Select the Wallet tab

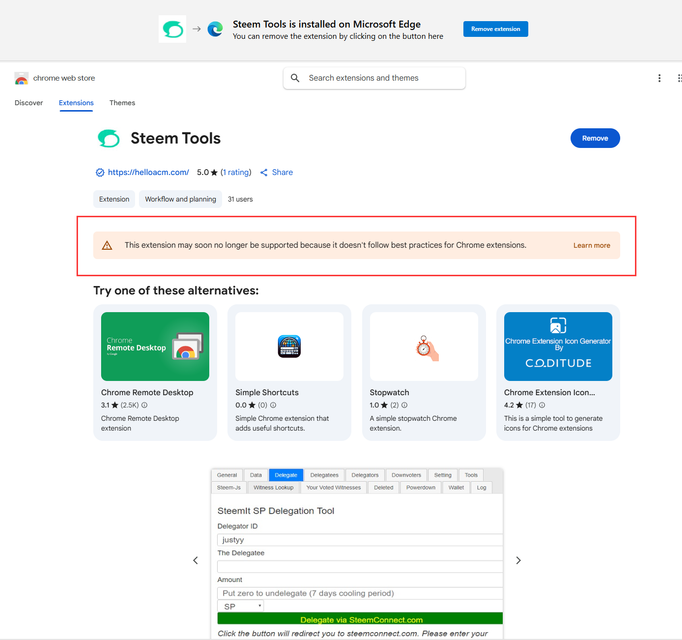[456, 488]
